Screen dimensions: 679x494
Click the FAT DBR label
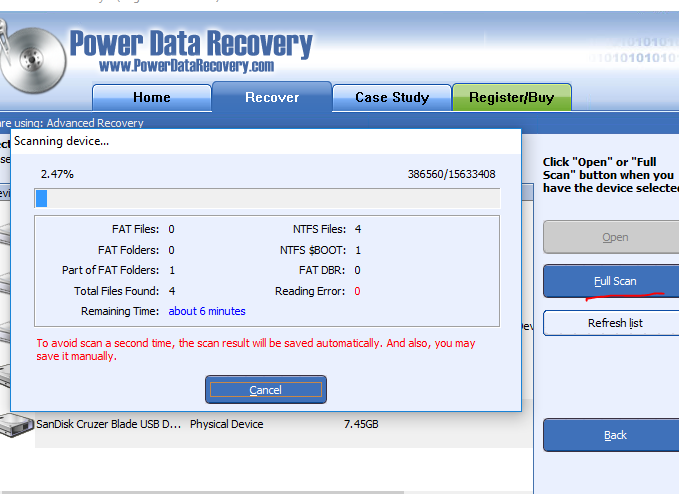coord(322,270)
